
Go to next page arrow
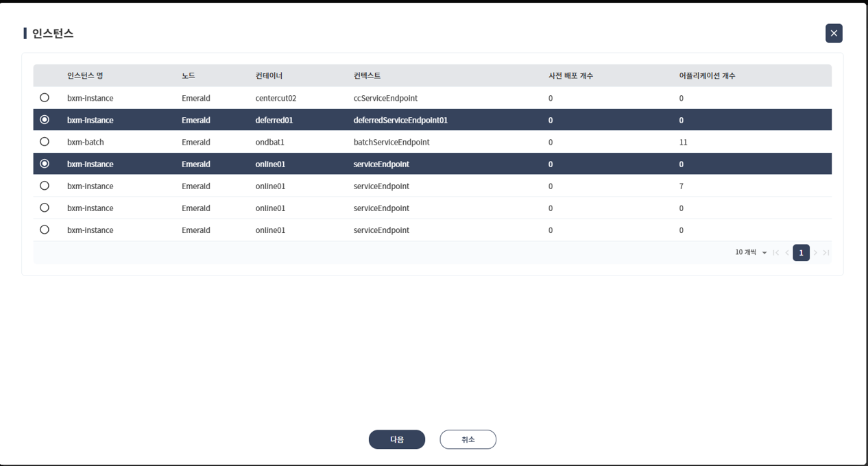point(815,253)
